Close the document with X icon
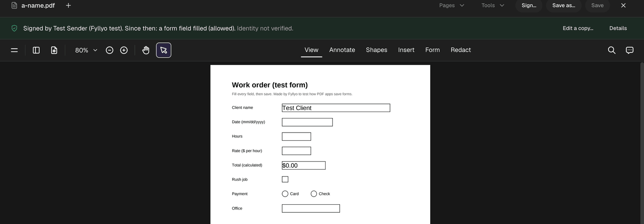The image size is (644, 224). [x=623, y=6]
